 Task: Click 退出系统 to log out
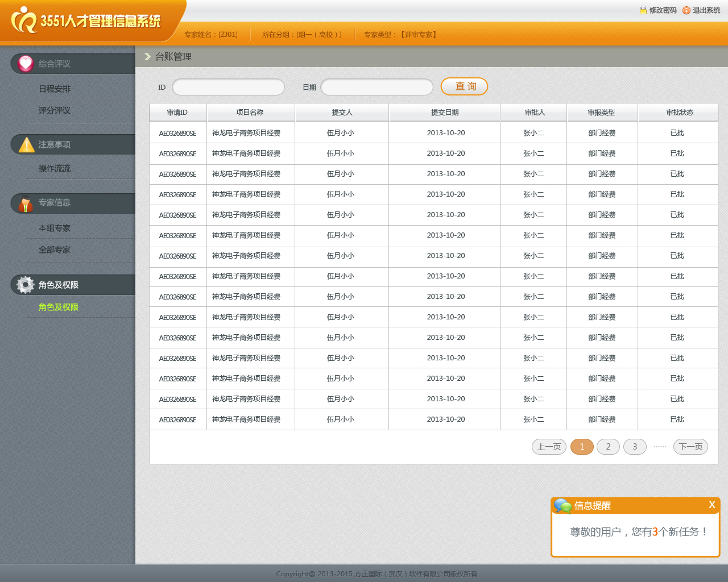point(706,10)
